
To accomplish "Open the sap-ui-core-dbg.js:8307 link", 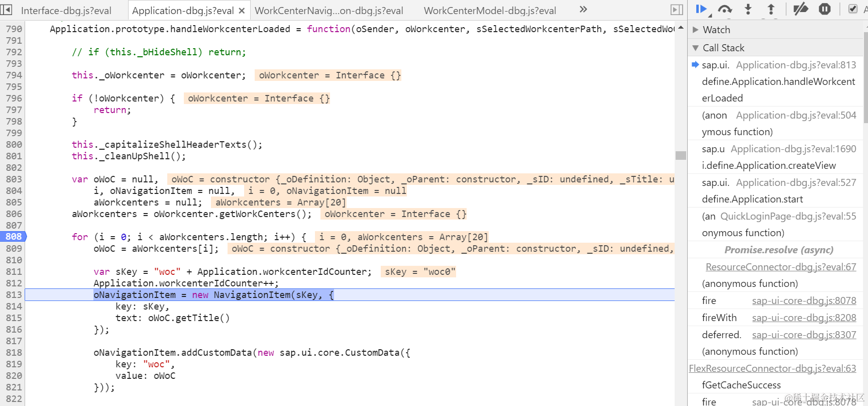I will 804,335.
